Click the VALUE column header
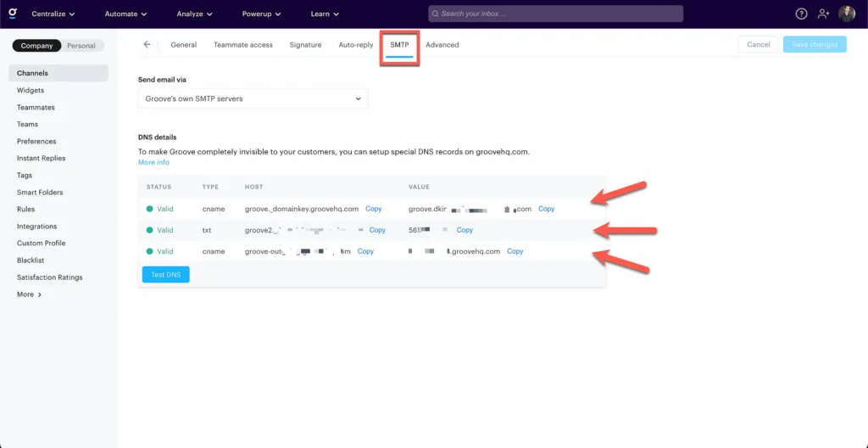 coord(419,187)
